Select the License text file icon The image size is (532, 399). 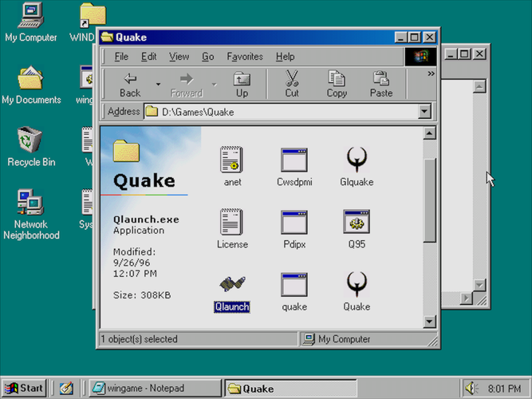tap(232, 223)
